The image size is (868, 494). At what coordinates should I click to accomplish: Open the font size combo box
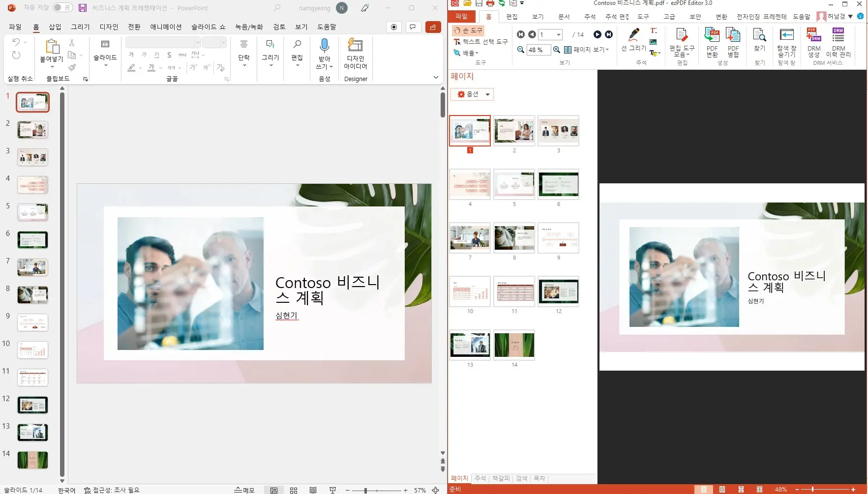coord(214,42)
